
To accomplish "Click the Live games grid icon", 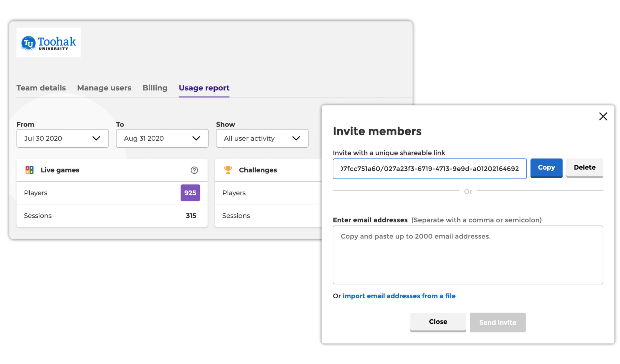I will click(x=29, y=170).
